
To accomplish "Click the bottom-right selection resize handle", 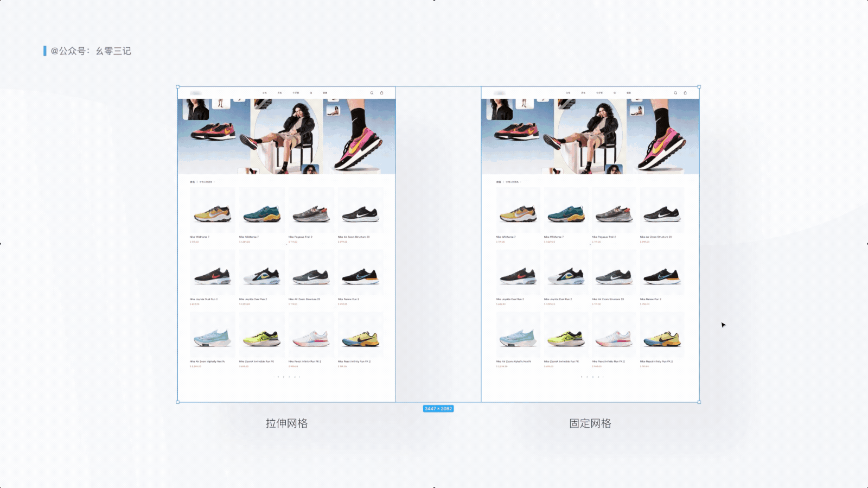I will pyautogui.click(x=699, y=402).
